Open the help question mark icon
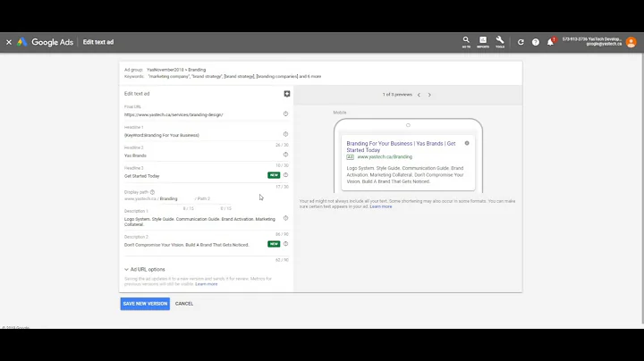Screen dimensions: 644x361 [536, 42]
